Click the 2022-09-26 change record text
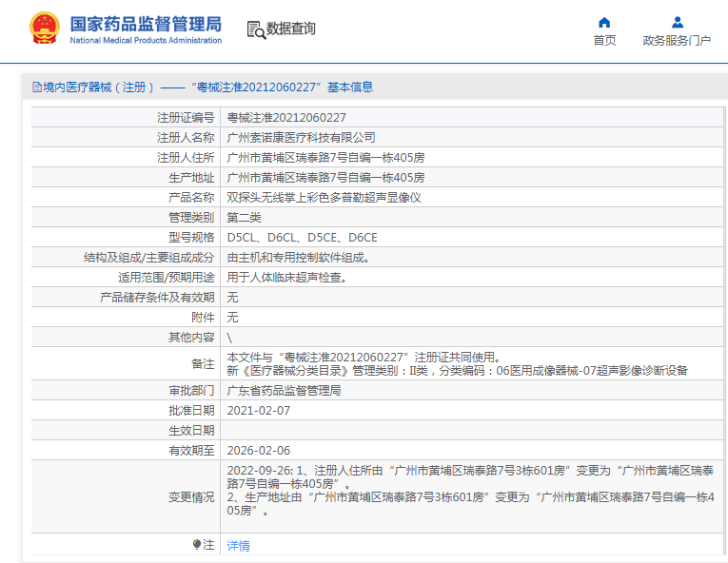Screen dimensions: 728x563 point(470,491)
